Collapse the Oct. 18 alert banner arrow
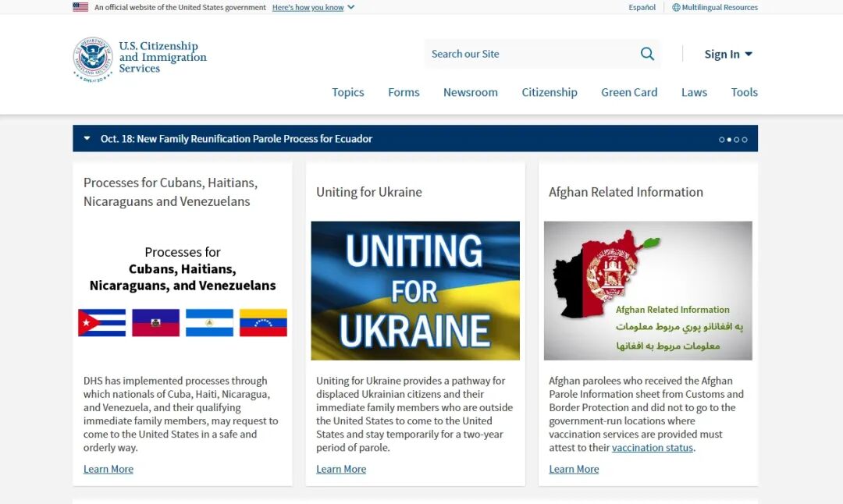 [x=87, y=138]
